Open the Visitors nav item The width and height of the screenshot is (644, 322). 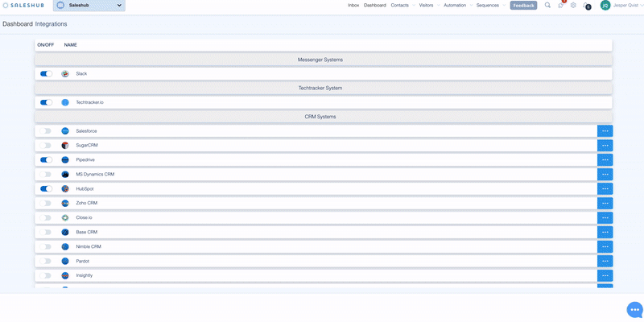[426, 6]
